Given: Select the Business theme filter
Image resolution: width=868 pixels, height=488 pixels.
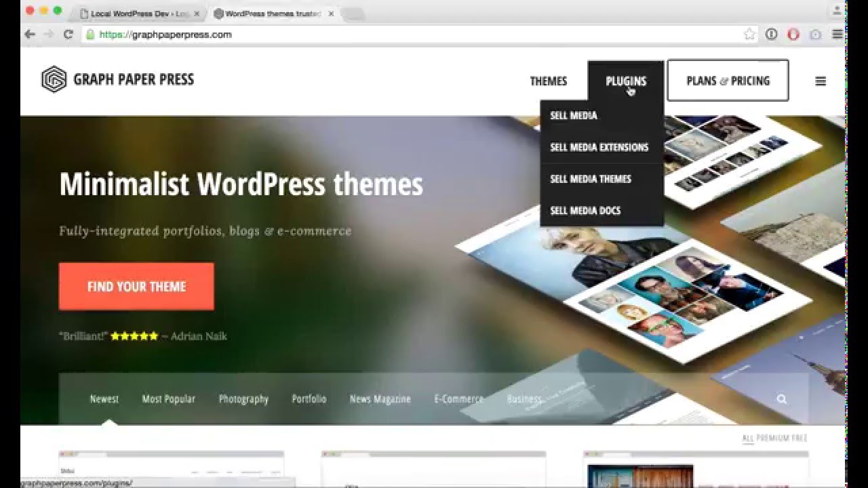Looking at the screenshot, I should point(524,399).
